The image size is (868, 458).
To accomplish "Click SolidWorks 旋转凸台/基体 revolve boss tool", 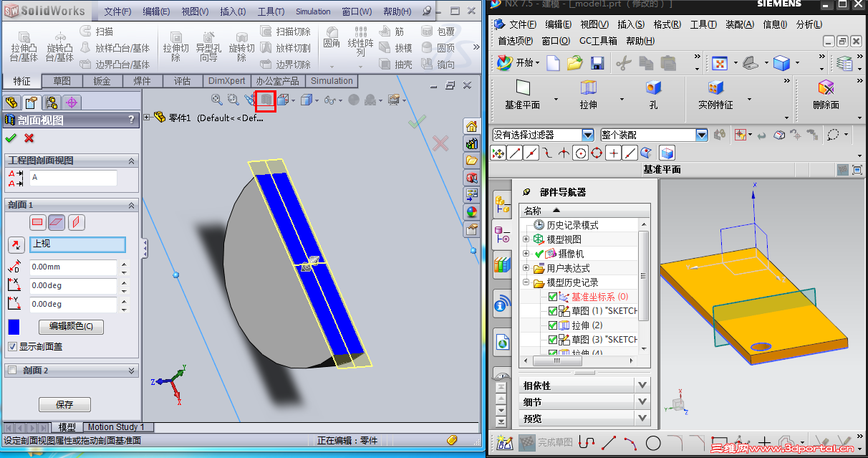I will pos(60,46).
